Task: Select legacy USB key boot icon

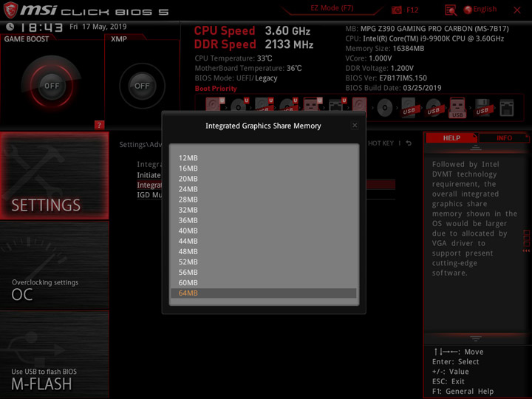Action: point(457,108)
